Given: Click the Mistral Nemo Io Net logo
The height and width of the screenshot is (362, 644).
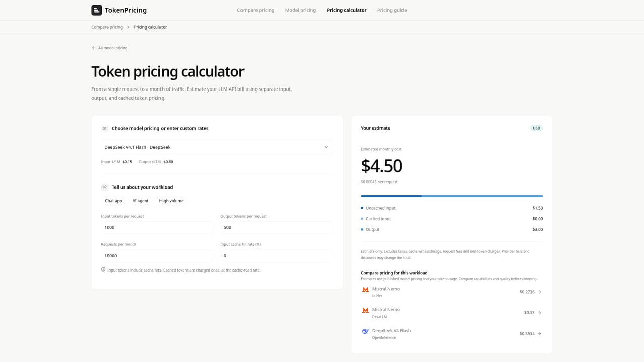Looking at the screenshot, I should click(x=366, y=290).
